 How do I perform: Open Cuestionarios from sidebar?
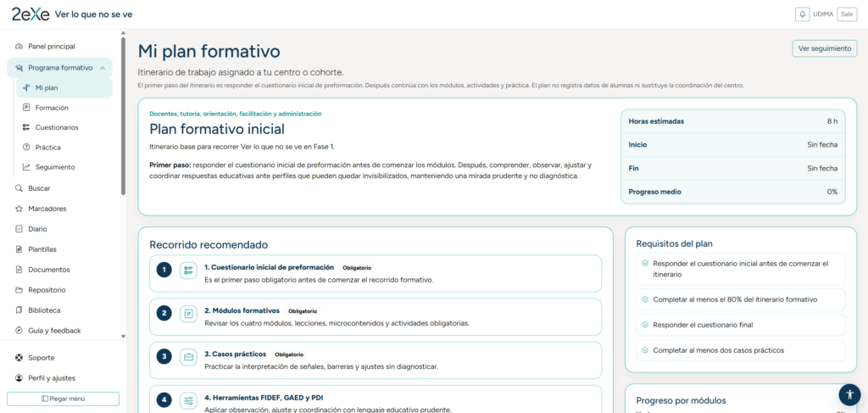tap(64, 127)
